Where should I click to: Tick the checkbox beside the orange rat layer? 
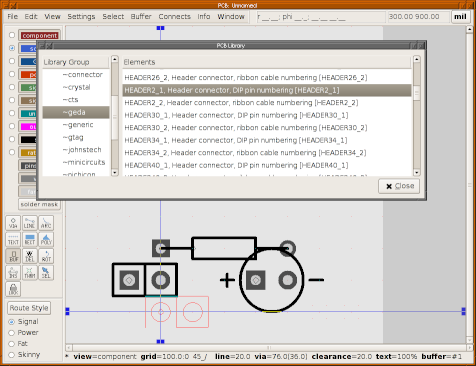(x=12, y=152)
